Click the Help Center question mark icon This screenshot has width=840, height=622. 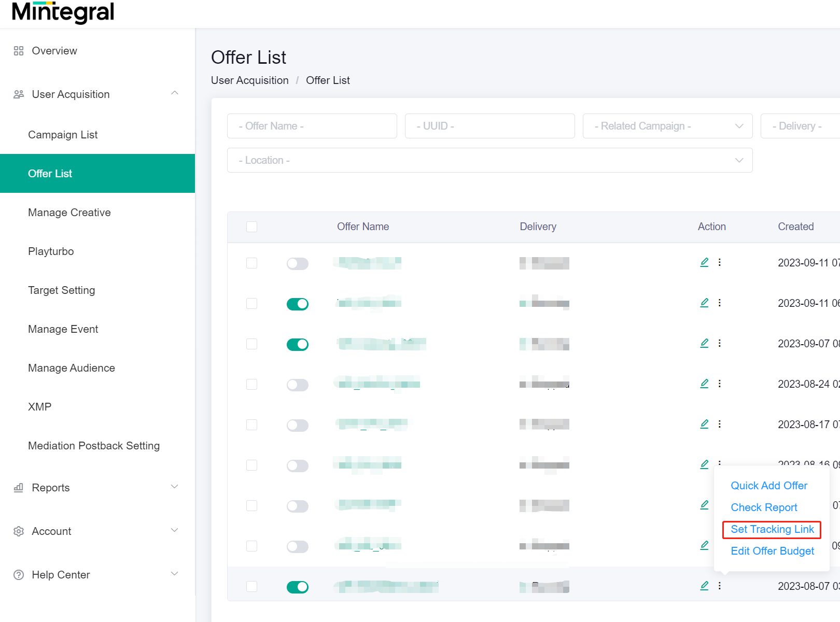(x=19, y=574)
